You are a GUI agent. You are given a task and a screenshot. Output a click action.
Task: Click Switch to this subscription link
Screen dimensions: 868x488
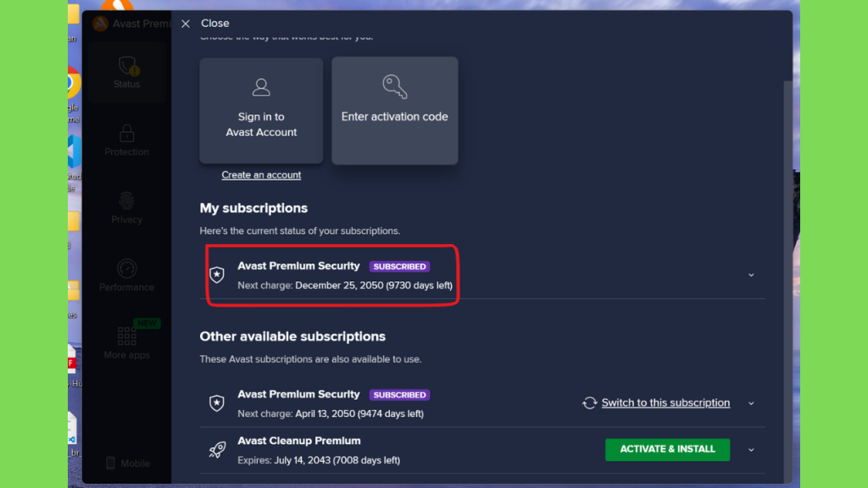point(665,402)
